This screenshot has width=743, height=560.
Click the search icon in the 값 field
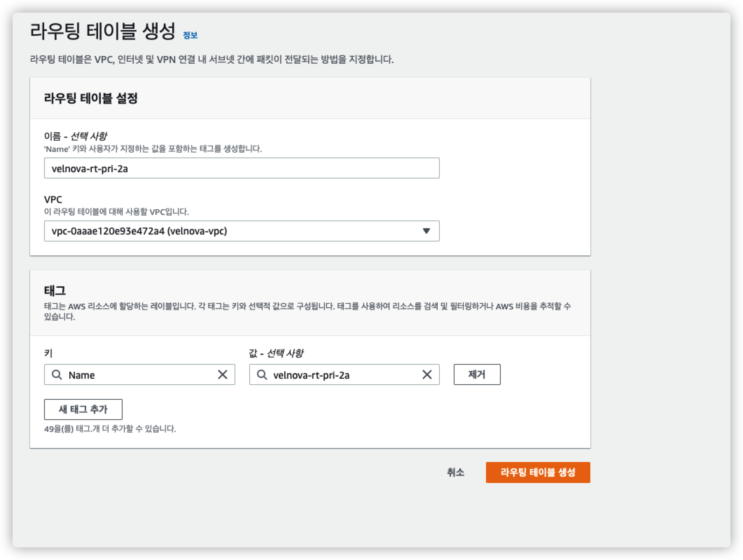(x=262, y=375)
